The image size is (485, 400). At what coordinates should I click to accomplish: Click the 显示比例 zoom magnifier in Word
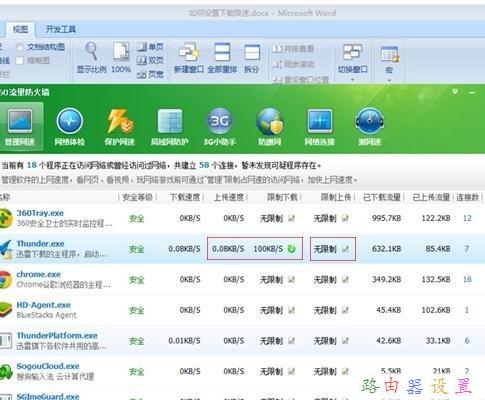point(91,57)
